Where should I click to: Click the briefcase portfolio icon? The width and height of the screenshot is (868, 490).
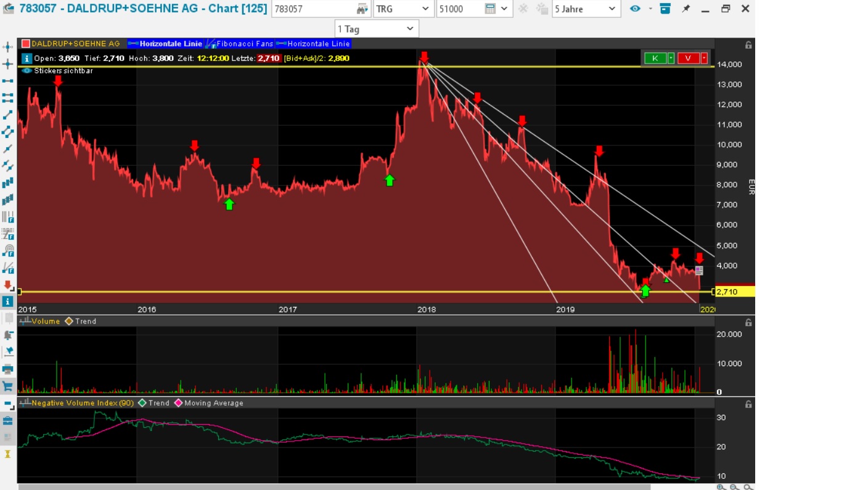click(8, 420)
